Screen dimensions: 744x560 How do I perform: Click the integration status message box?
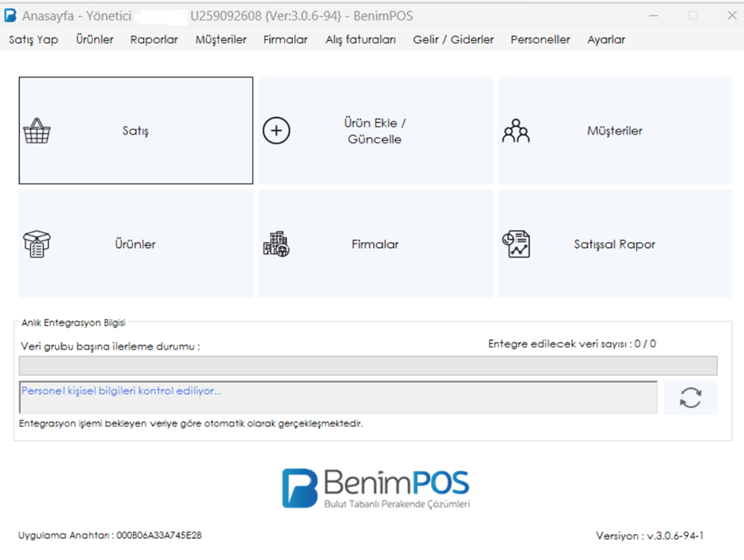tap(339, 397)
